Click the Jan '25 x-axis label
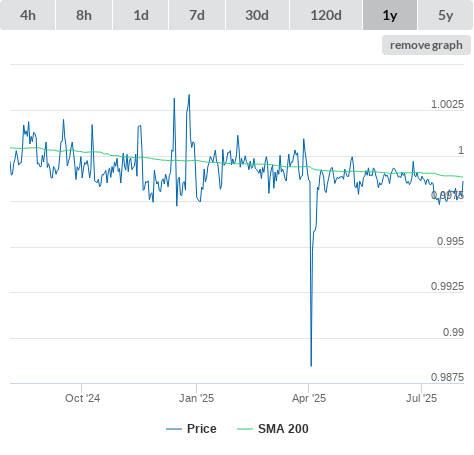Viewport: 474px width, 455px height. point(196,398)
